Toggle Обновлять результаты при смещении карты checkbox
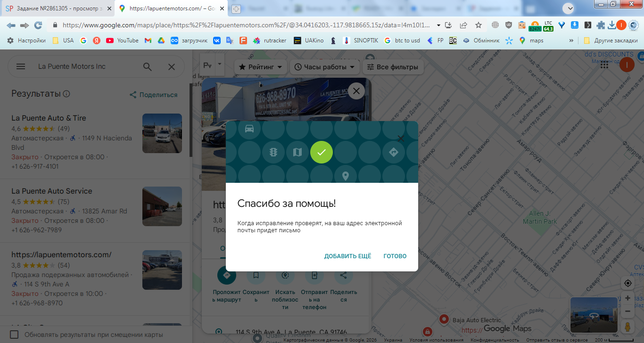Image resolution: width=644 pixels, height=343 pixels. point(15,335)
